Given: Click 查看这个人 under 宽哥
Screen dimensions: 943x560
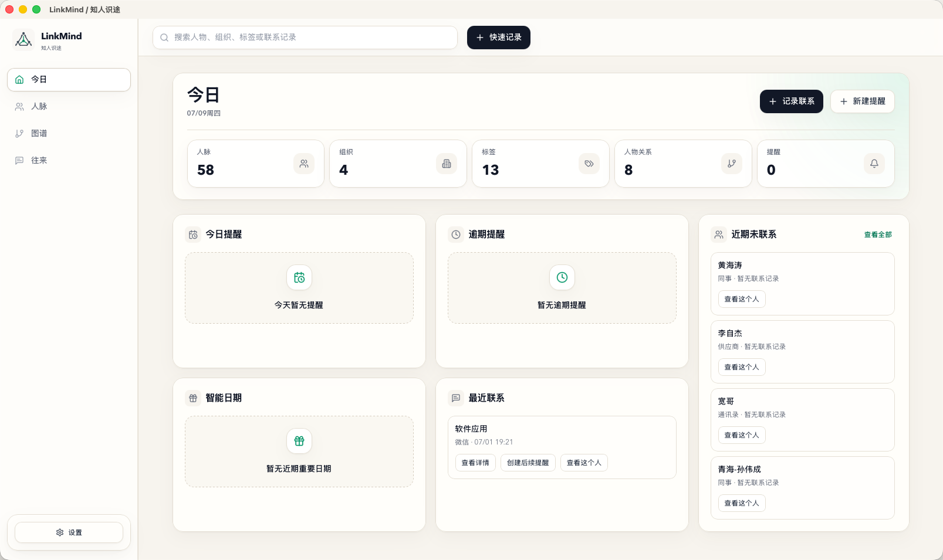Looking at the screenshot, I should tap(742, 435).
